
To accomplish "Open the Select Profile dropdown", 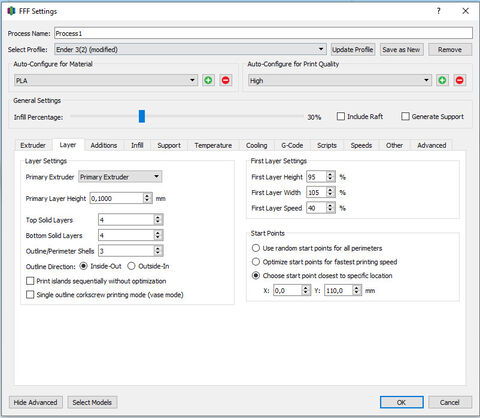I will [190, 49].
